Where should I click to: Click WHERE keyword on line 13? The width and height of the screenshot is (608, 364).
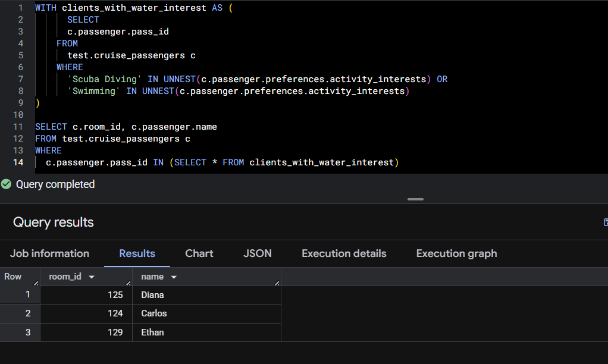[48, 150]
